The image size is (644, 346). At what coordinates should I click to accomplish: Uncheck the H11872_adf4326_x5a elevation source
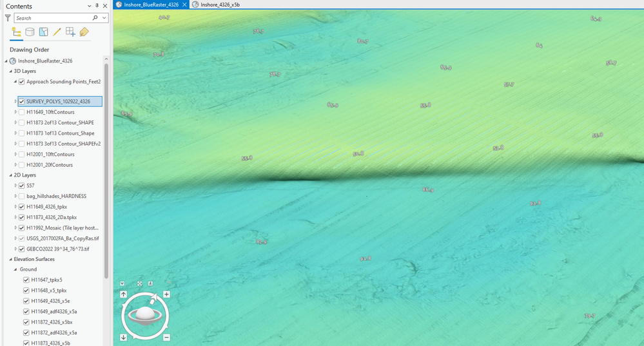26,333
